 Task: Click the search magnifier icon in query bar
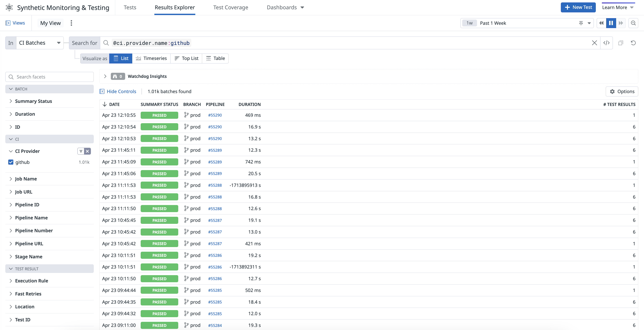(106, 43)
